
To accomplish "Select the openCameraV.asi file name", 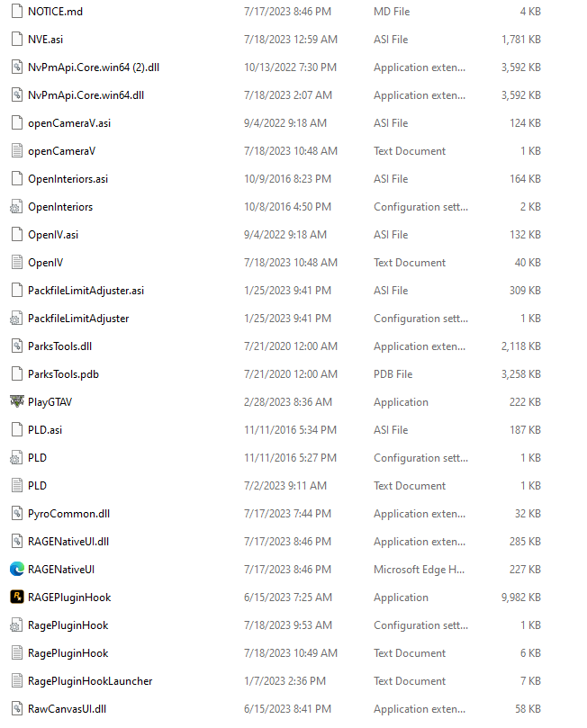I will click(x=69, y=123).
